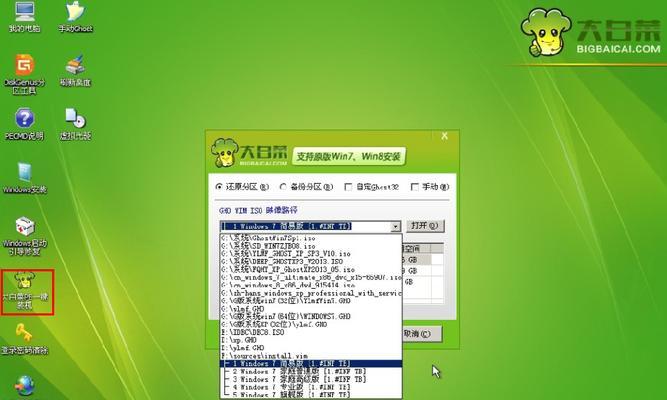This screenshot has width=667, height=400.
Task: Select SD_WIN7ZJB08.iso in the list
Action: point(311,246)
